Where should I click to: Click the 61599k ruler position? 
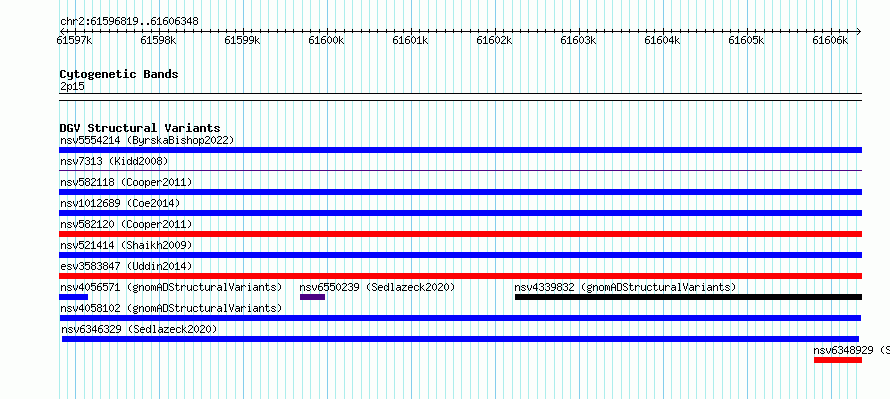[x=242, y=40]
